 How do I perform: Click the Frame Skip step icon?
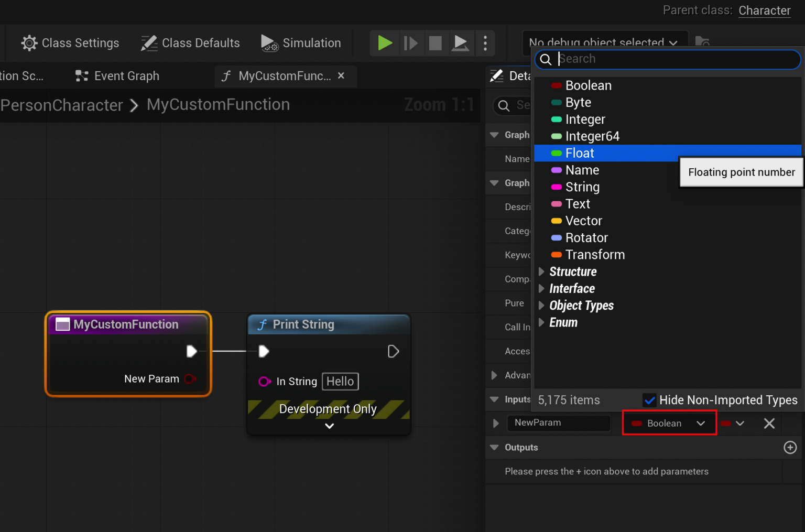(410, 43)
